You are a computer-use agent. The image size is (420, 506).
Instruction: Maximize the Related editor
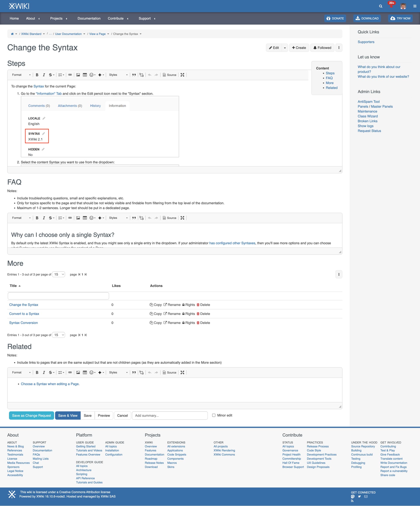[x=182, y=372]
